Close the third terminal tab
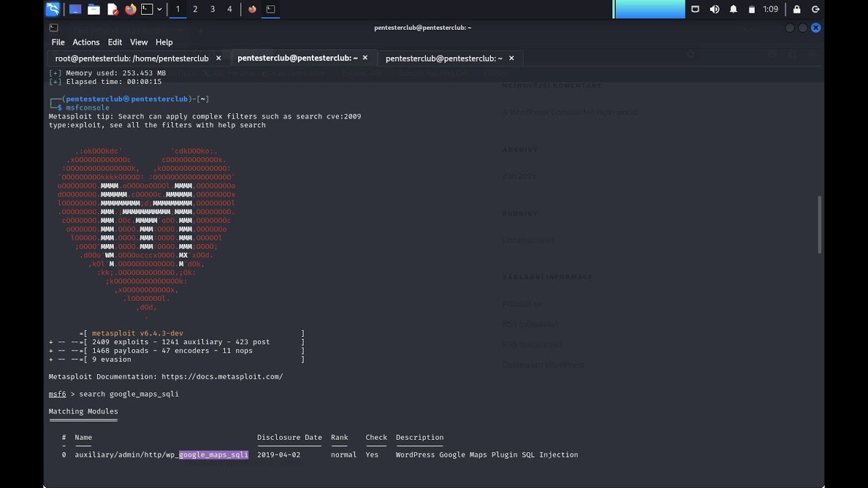This screenshot has height=488, width=868. [511, 58]
